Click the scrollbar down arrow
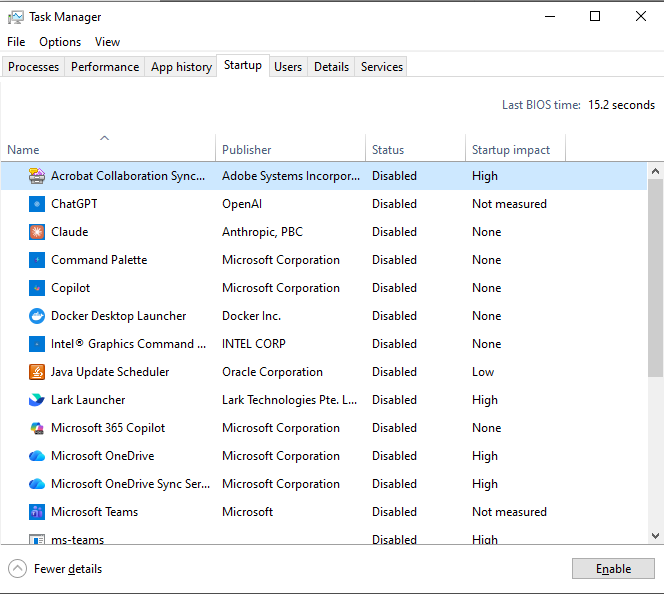The width and height of the screenshot is (664, 594). tap(655, 536)
